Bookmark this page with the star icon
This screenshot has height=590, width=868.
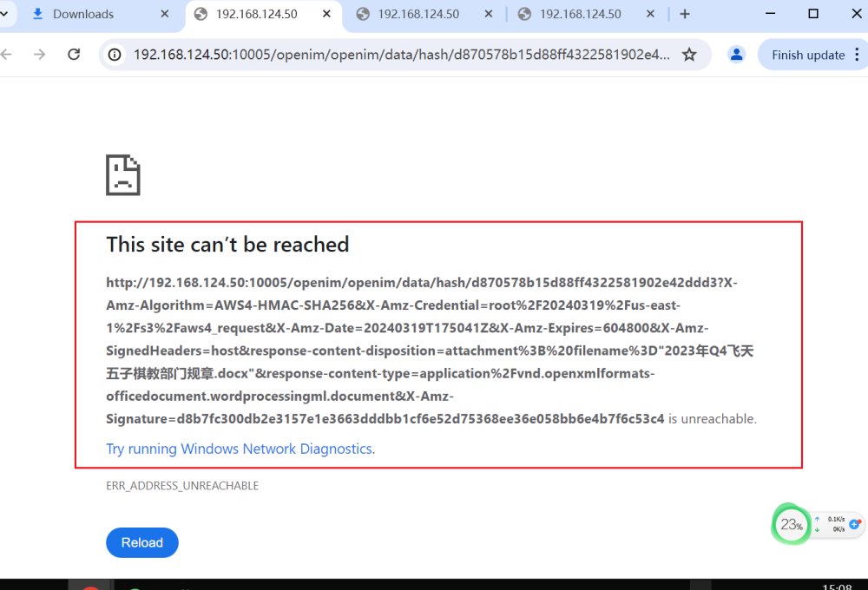pyautogui.click(x=689, y=55)
